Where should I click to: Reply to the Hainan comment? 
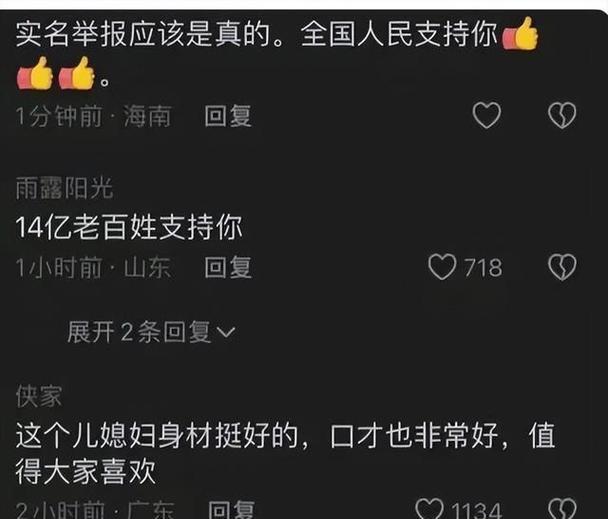click(x=228, y=116)
